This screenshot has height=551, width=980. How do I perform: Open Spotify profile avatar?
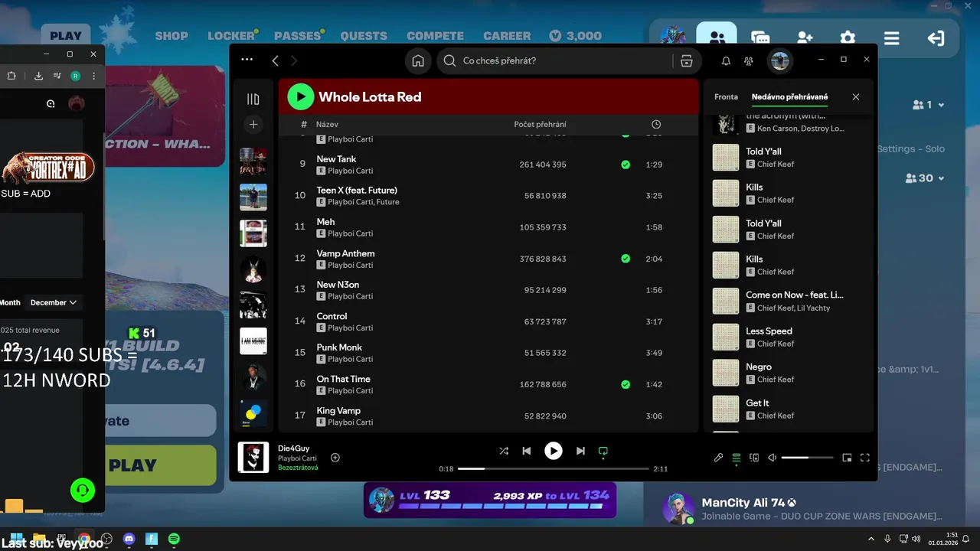click(780, 61)
